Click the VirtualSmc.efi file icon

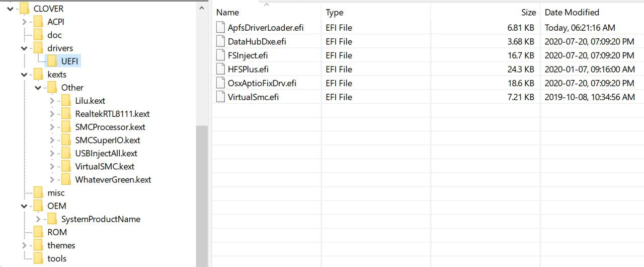[220, 97]
